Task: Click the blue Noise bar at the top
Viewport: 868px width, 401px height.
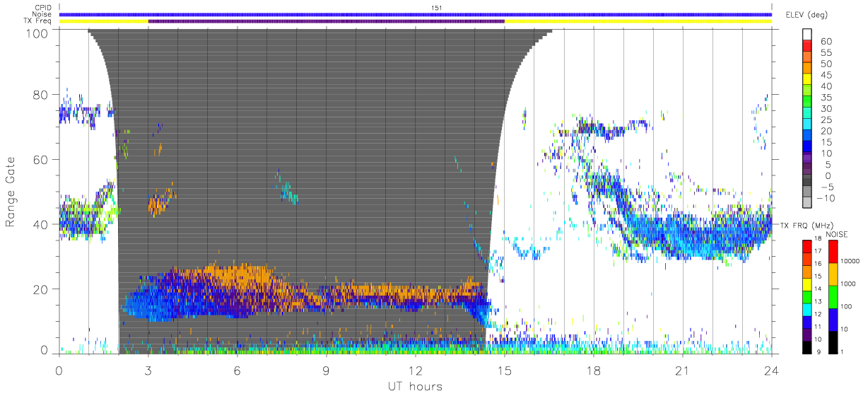Action: (415, 14)
